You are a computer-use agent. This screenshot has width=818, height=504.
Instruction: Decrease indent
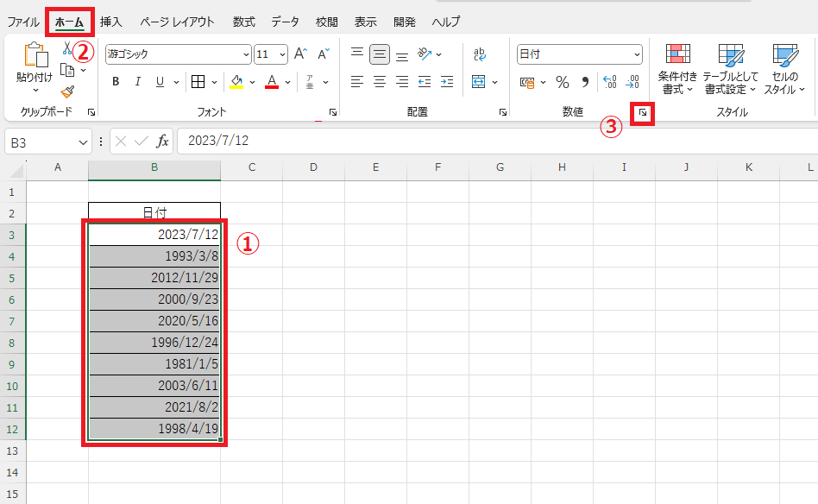coord(425,82)
